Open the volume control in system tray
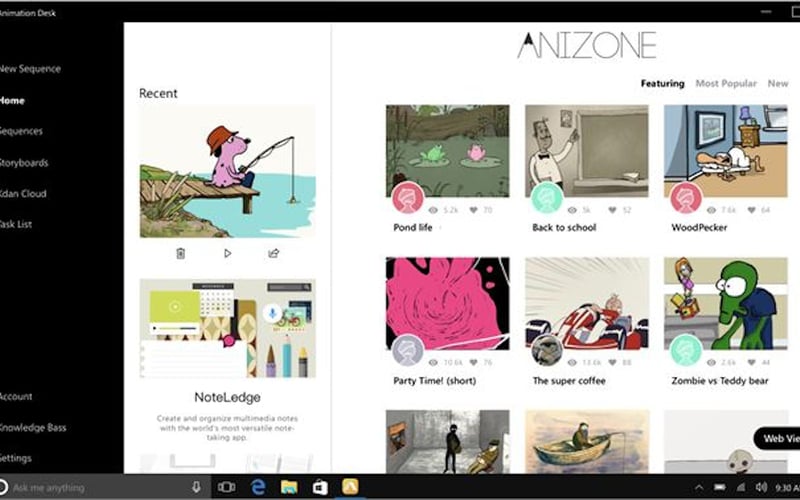 click(761, 488)
